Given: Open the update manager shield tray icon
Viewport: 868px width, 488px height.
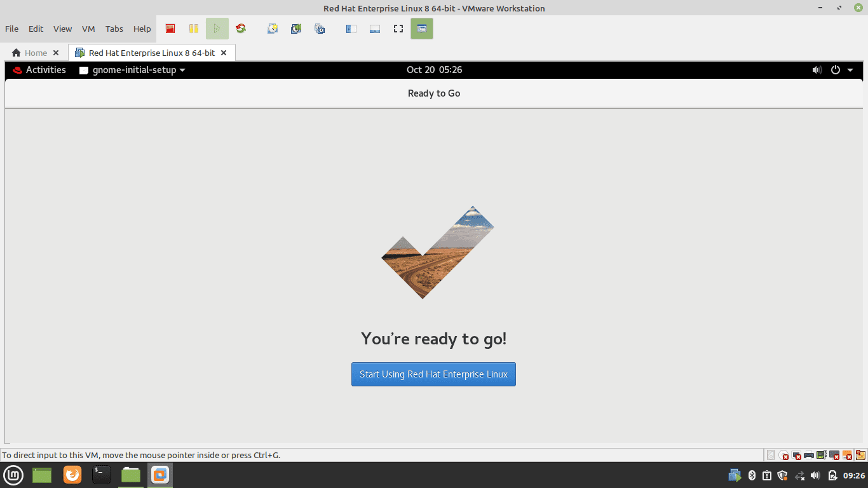Looking at the screenshot, I should (x=783, y=475).
